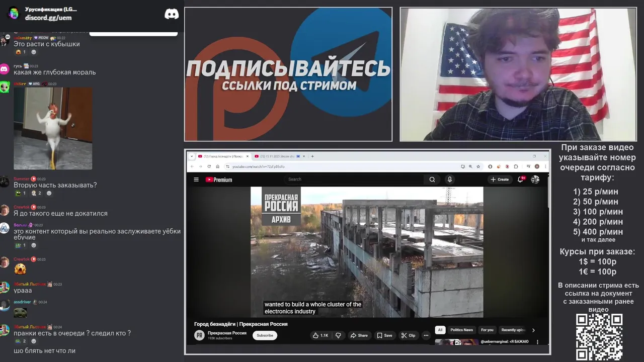This screenshot has width=644, height=362.
Task: Create a new YouTube upload
Action: point(500,179)
